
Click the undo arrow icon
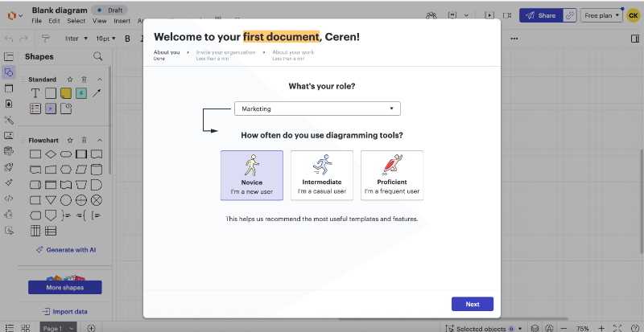(x=9, y=39)
